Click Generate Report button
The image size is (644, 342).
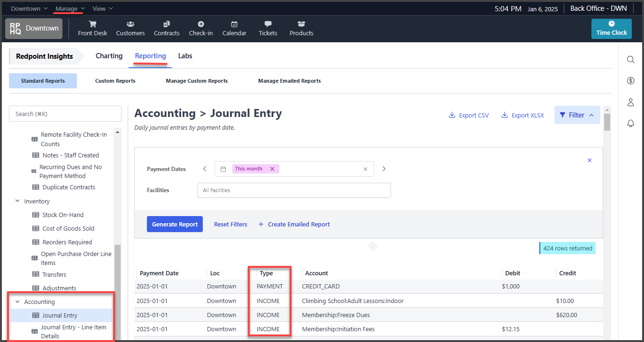point(175,224)
